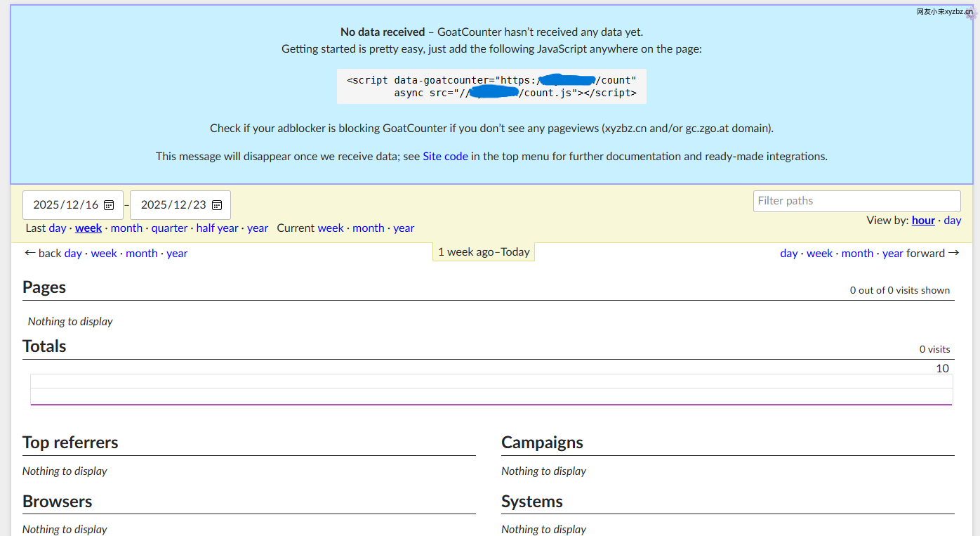Select Last week range
The image size is (980, 536).
point(88,228)
